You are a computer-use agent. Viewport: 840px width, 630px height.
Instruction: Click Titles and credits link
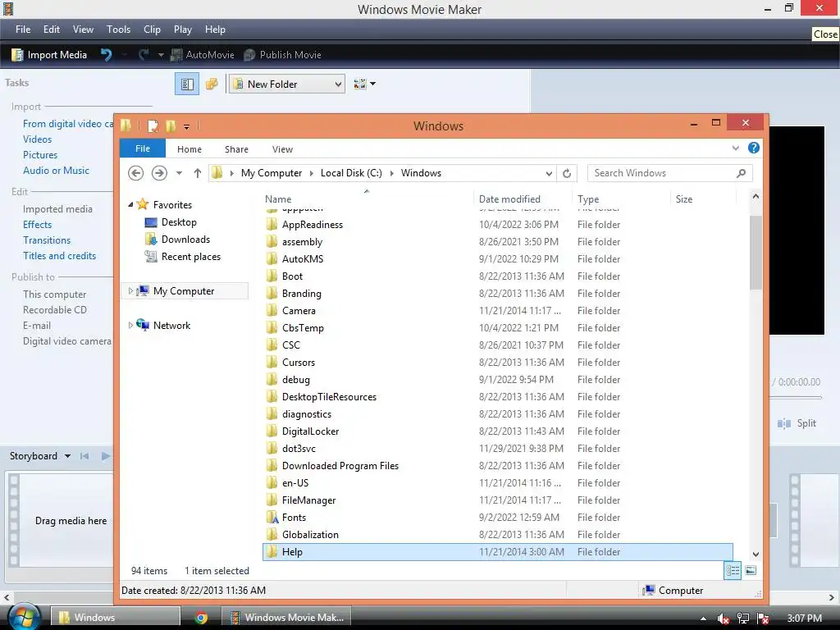point(59,256)
